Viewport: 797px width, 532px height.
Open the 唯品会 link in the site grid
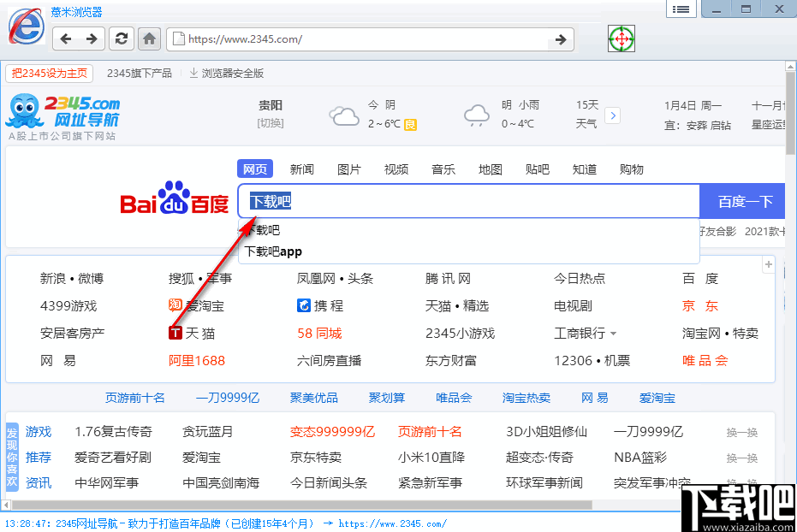[705, 360]
